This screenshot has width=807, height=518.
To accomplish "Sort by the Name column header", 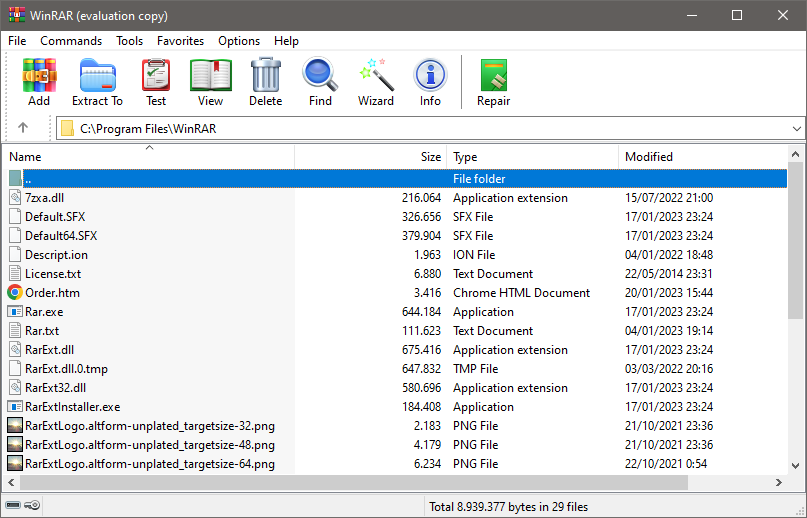I will click(x=149, y=157).
